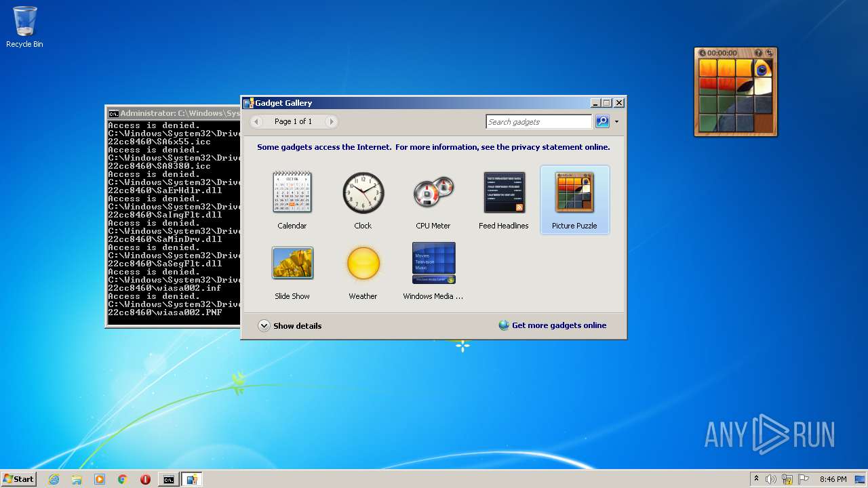Open the Start menu
The image size is (868, 488).
point(18,479)
